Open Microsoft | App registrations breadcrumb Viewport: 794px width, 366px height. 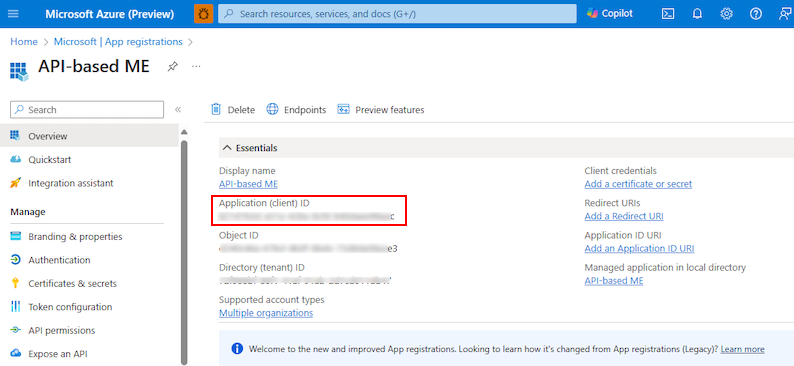118,42
